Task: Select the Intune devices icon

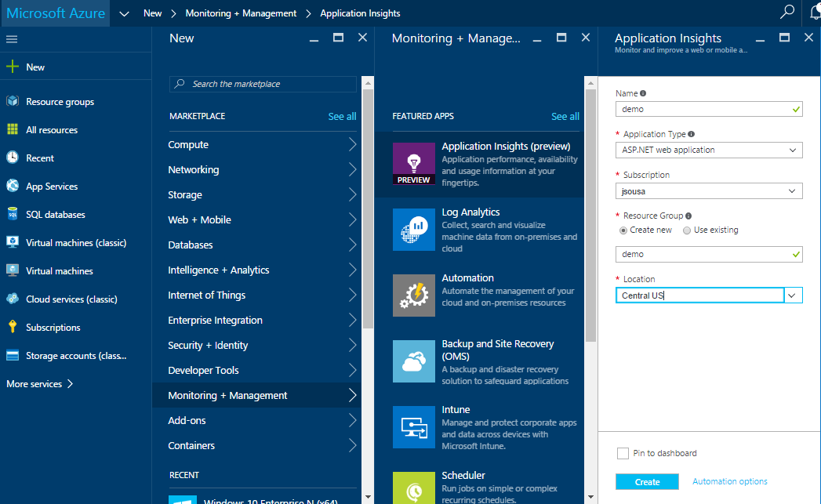Action: pos(414,428)
